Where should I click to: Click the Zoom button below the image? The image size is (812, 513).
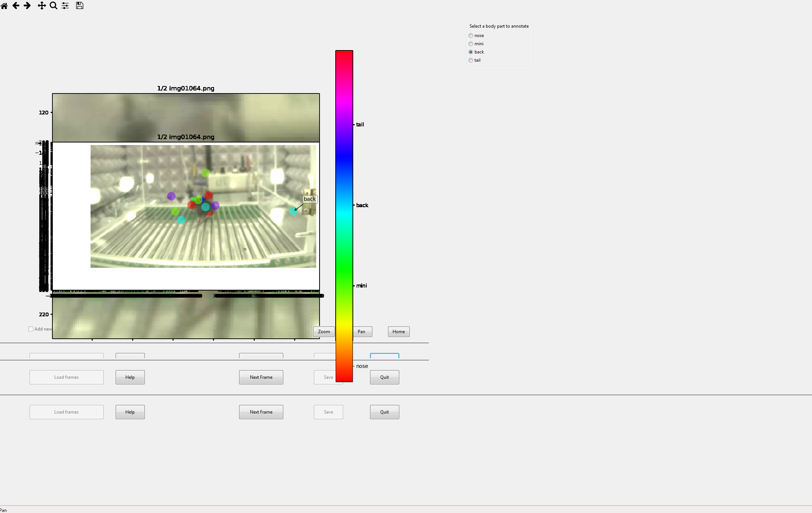tap(324, 332)
